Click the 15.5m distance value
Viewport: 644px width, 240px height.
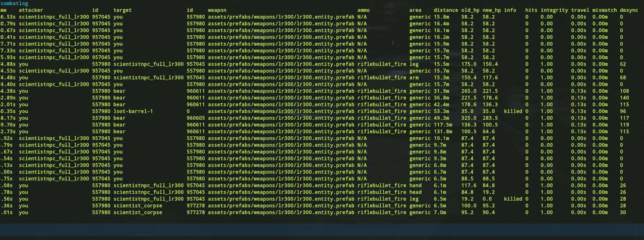441,64
